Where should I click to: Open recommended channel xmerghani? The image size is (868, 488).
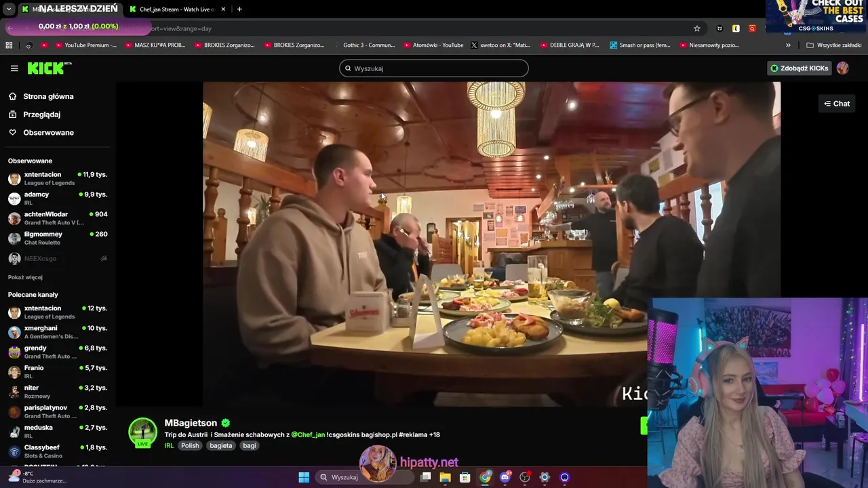click(x=57, y=332)
